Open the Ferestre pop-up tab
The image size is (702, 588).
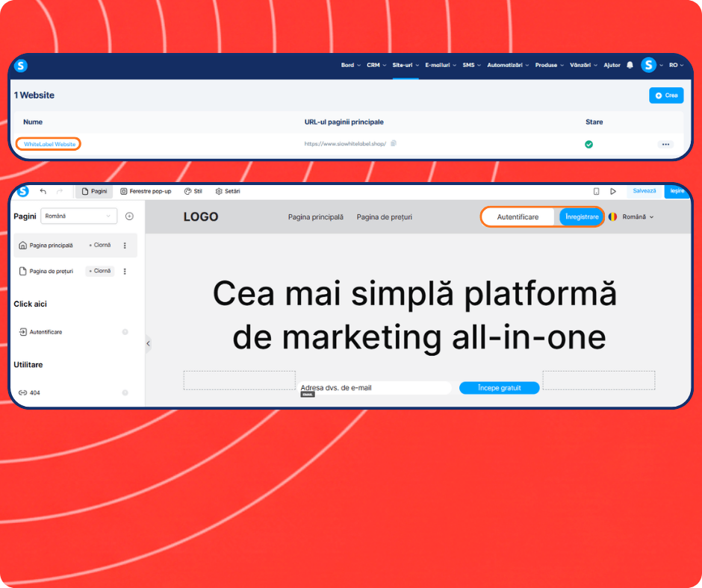coord(146,191)
